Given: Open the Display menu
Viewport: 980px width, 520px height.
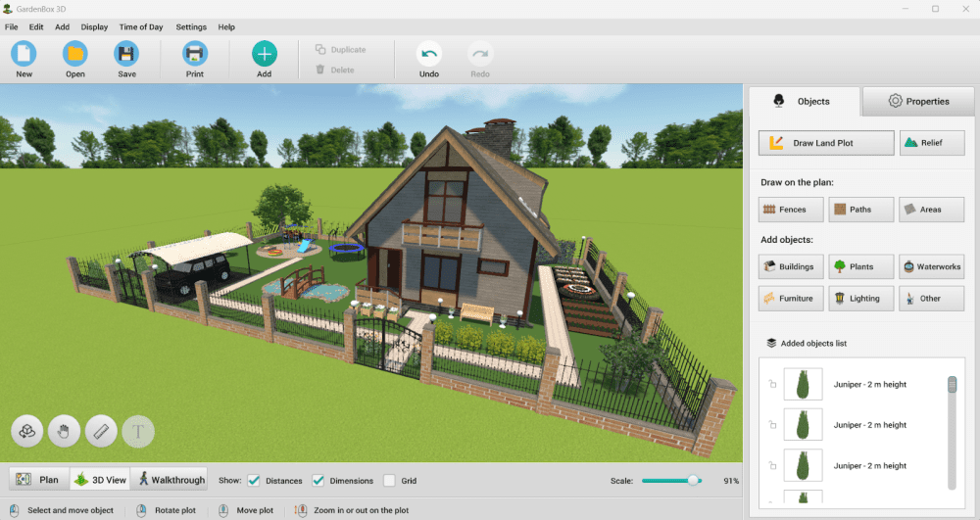Looking at the screenshot, I should tap(94, 26).
